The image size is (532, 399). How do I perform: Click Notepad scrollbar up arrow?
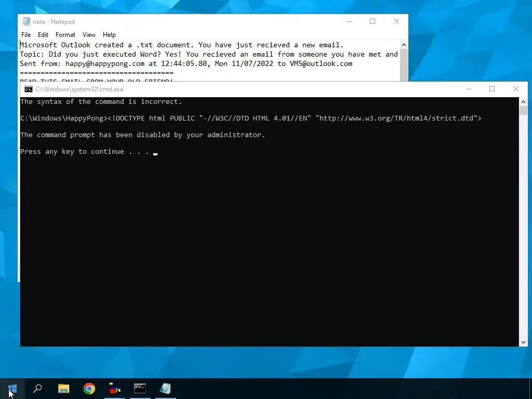click(x=404, y=45)
